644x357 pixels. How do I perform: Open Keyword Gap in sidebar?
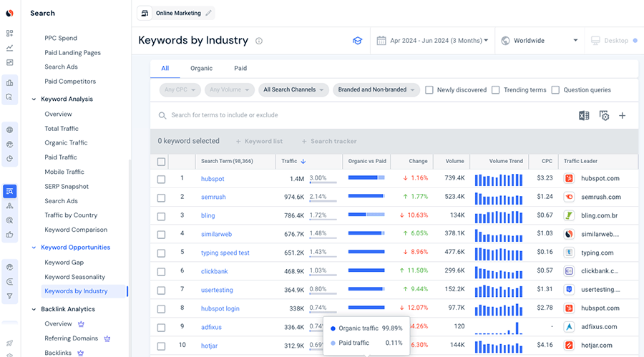pos(64,263)
